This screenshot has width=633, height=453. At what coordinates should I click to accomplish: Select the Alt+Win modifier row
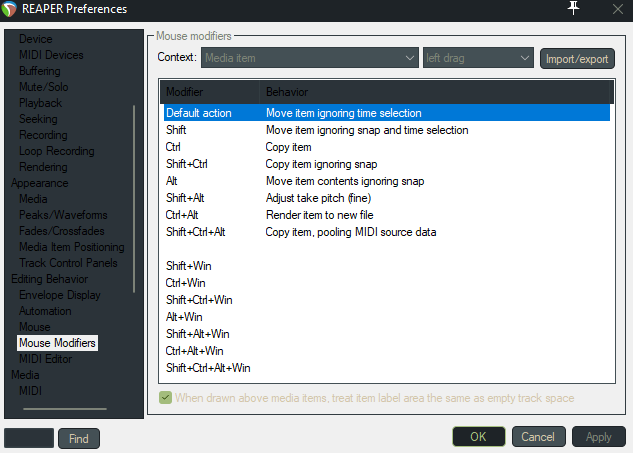387,317
